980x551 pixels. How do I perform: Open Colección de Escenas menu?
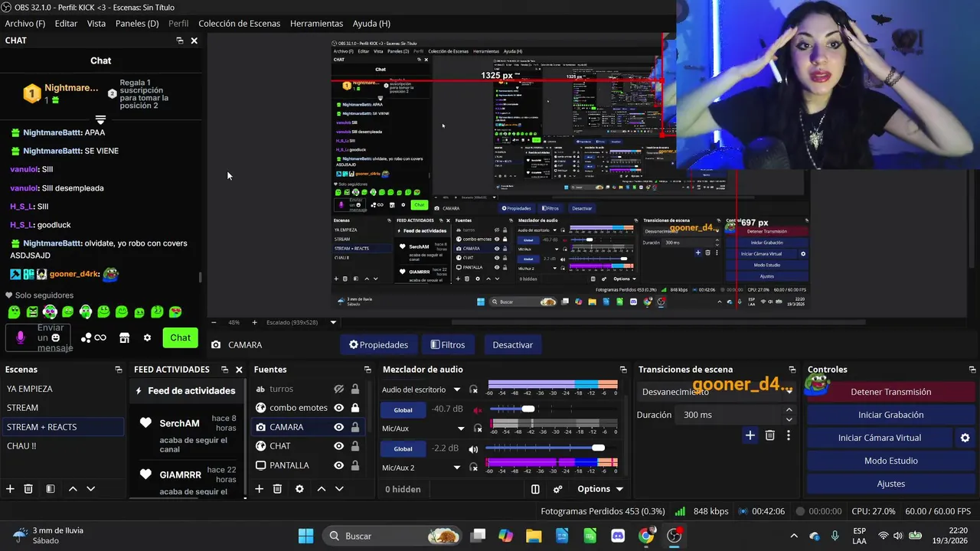pos(239,24)
